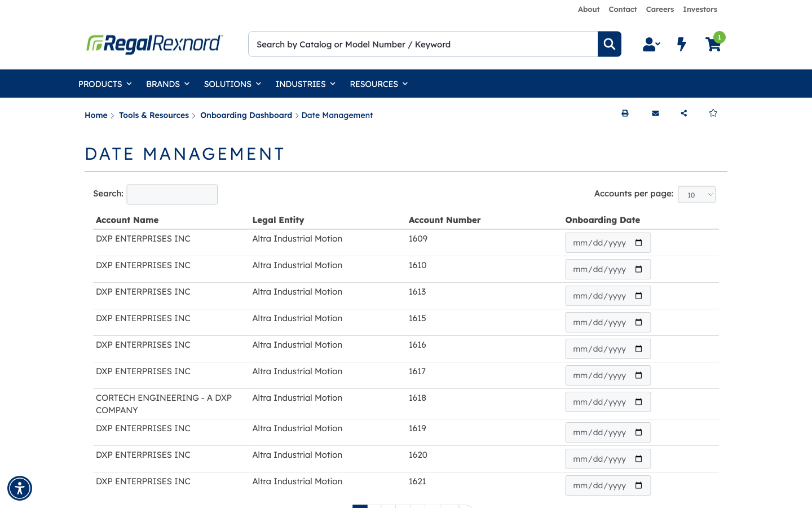Expand the BRANDS menu

(x=167, y=84)
